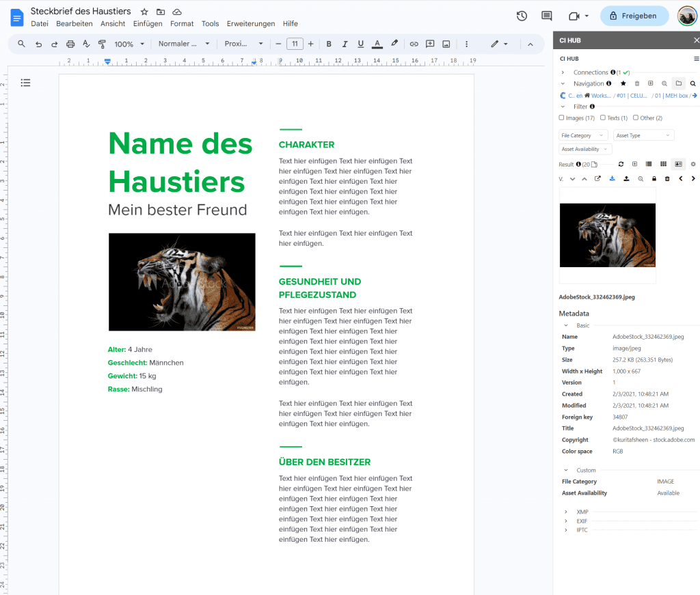Collapse the Filter section

(x=563, y=107)
